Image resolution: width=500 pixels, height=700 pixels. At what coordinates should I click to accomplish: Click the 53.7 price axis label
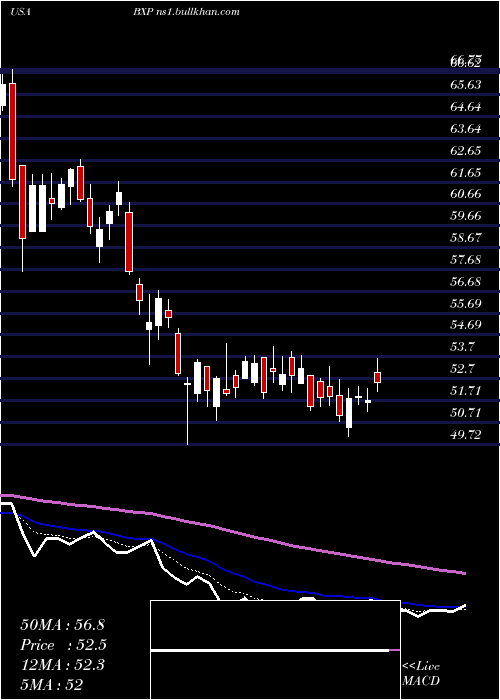point(463,347)
